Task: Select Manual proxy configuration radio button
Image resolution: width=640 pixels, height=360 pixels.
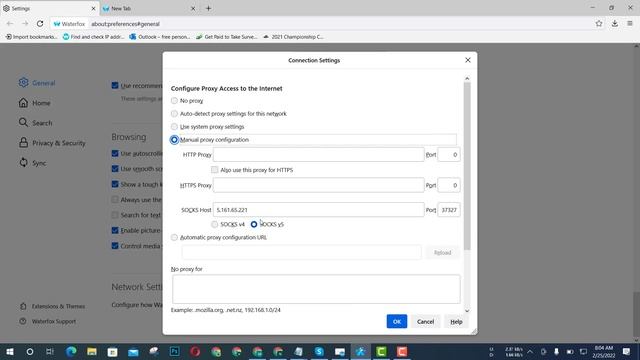Action: click(174, 140)
